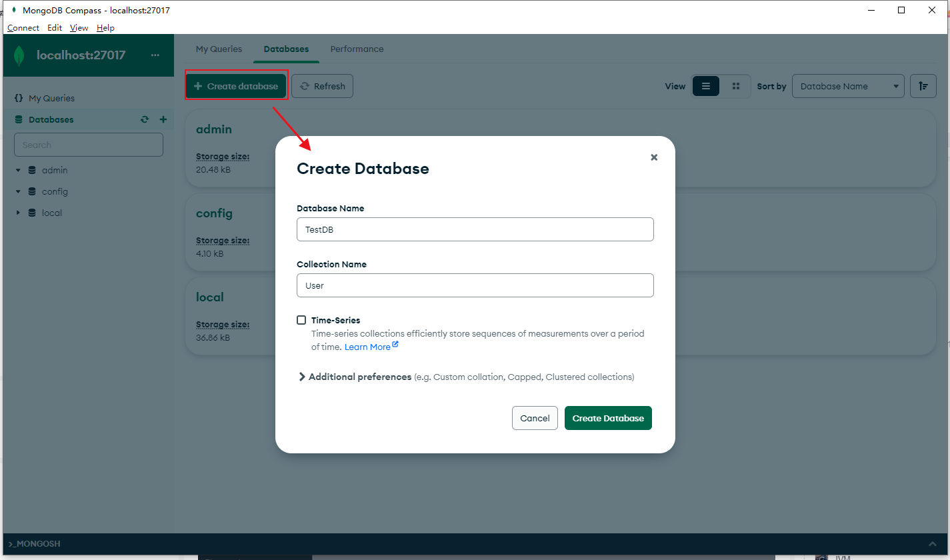Switch to the Performance tab
The height and width of the screenshot is (560, 950).
coord(357,49)
